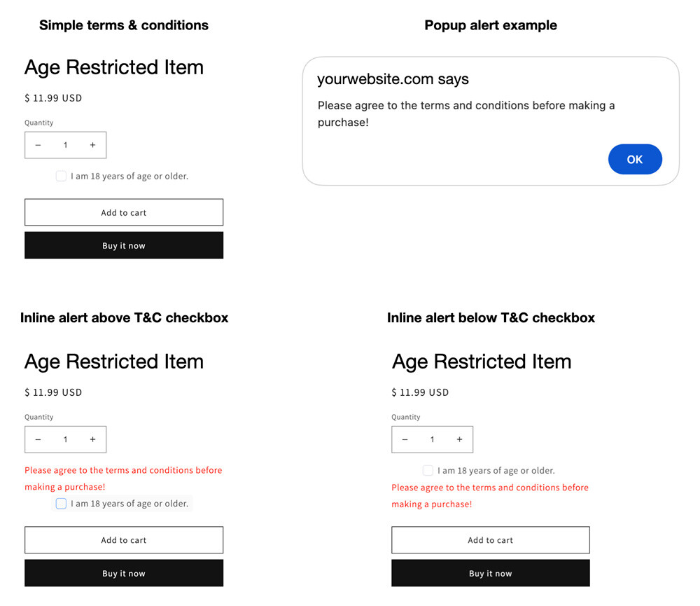Tick the blue-outlined 18 years checkbox
700x606 pixels.
pyautogui.click(x=61, y=504)
